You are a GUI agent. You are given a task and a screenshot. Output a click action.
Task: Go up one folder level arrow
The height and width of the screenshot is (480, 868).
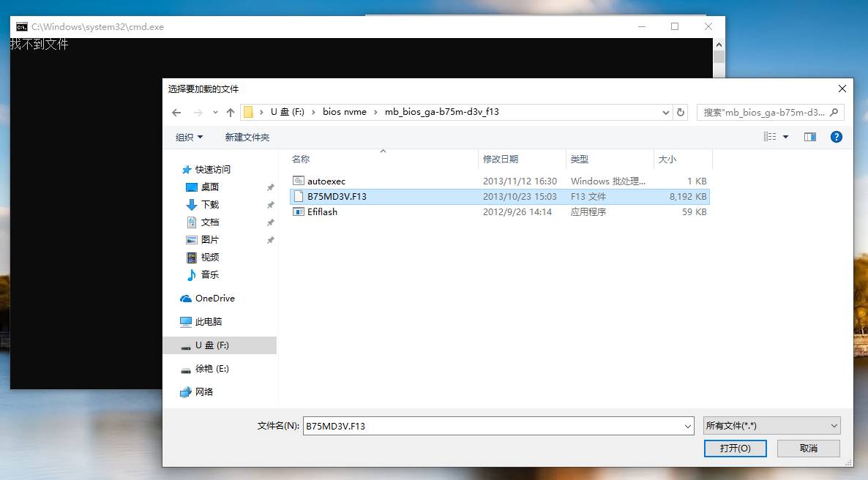231,113
